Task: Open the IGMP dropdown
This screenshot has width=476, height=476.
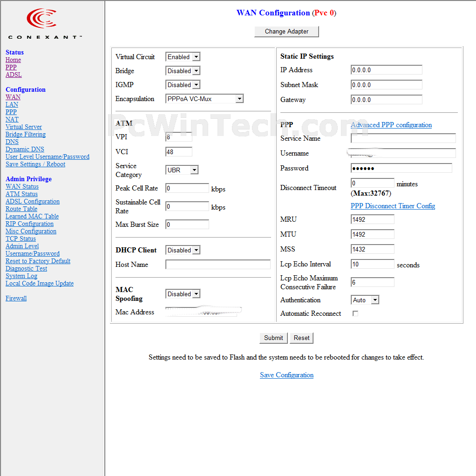Action: 183,85
